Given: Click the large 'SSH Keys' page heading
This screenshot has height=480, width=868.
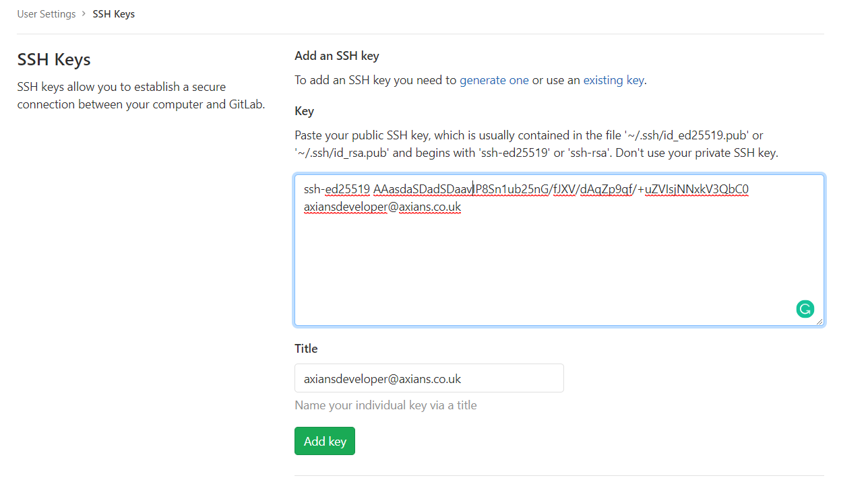Looking at the screenshot, I should [x=54, y=59].
